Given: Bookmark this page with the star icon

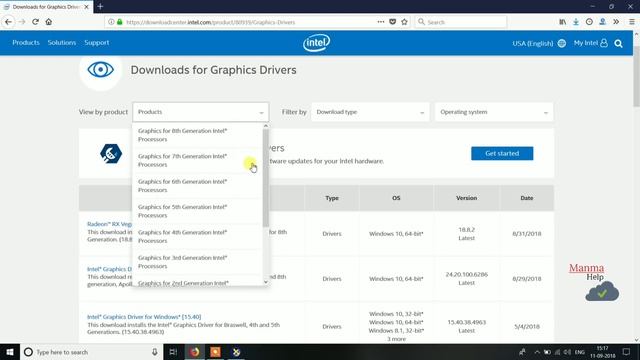Looking at the screenshot, I should pos(404,22).
